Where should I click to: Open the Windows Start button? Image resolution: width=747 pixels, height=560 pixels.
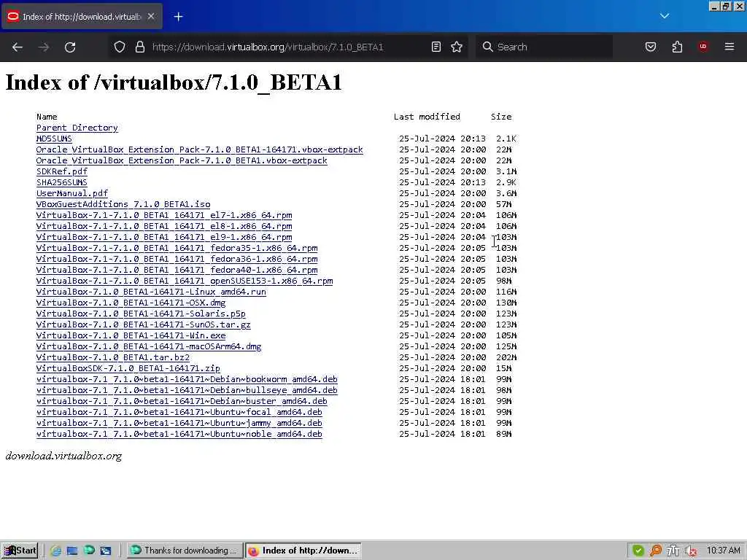click(x=20, y=551)
